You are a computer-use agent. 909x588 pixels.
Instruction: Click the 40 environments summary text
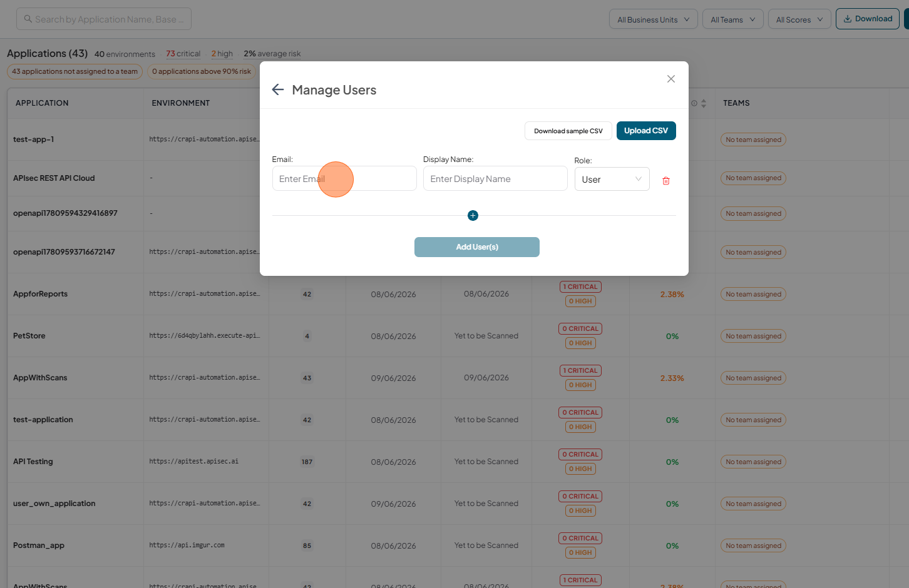click(x=125, y=54)
